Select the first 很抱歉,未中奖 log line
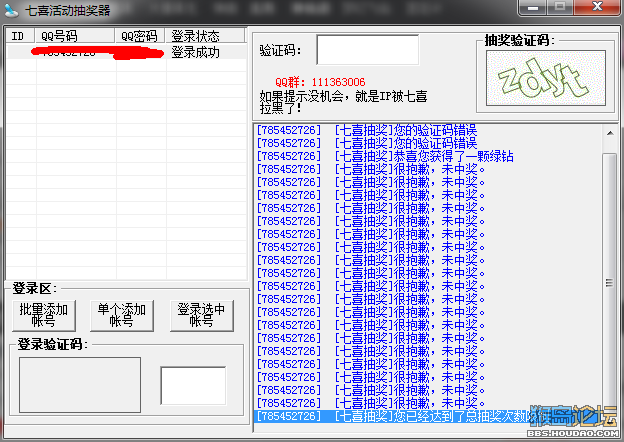 (371, 169)
